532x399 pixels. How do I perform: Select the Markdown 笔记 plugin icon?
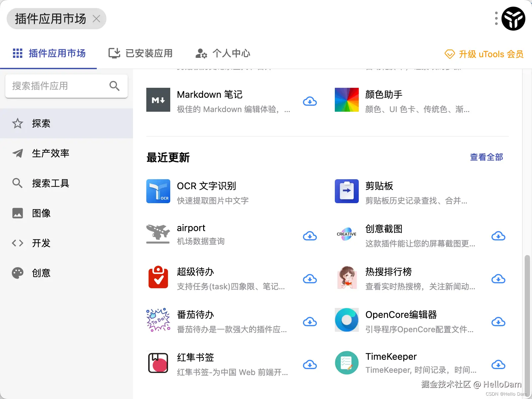[x=158, y=100]
